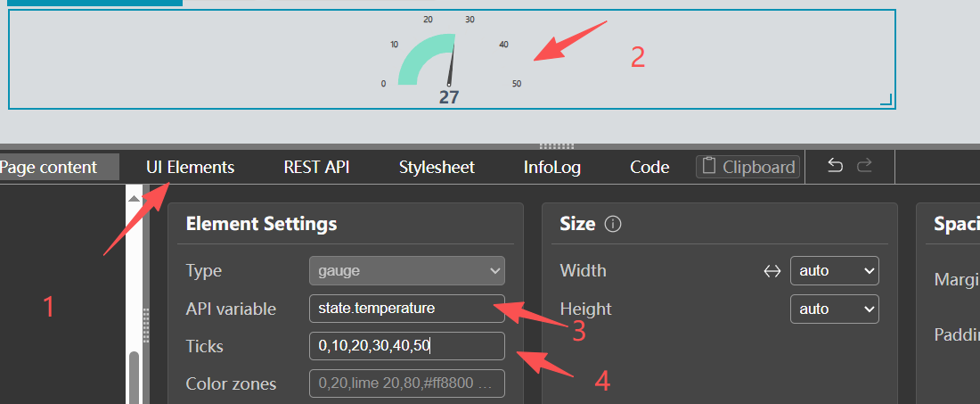
Task: Click the Color zones input field
Action: pyautogui.click(x=407, y=383)
